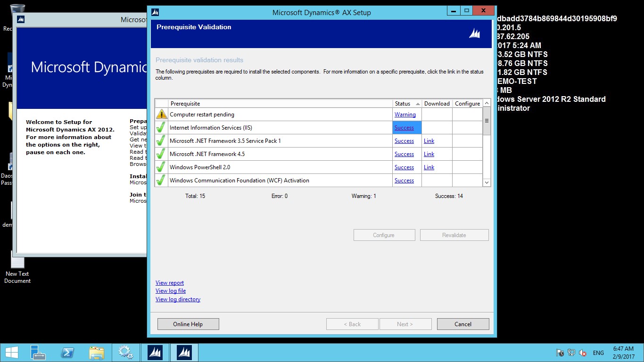The height and width of the screenshot is (362, 644).
Task: Select the Recycle Bin desktop icon
Action: [x=17, y=17]
